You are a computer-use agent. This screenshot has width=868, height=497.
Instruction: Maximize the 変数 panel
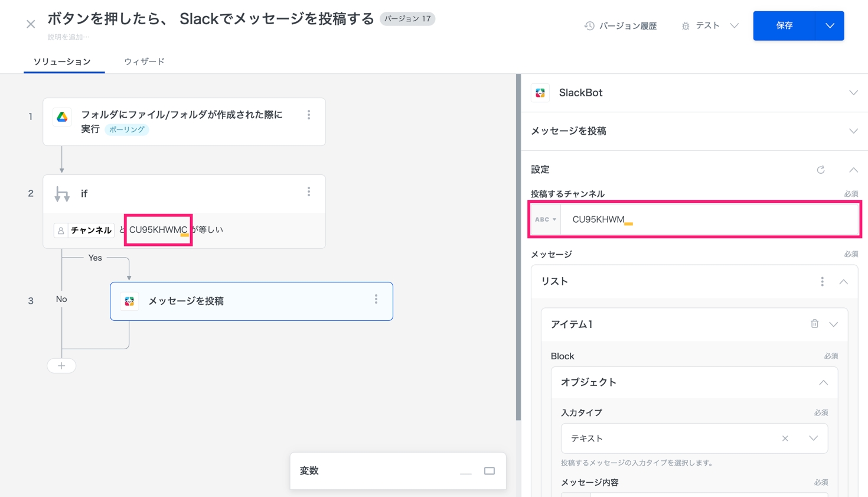click(x=489, y=471)
